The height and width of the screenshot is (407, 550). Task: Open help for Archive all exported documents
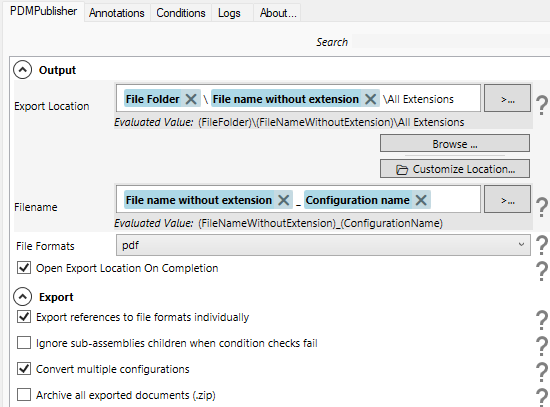542,398
